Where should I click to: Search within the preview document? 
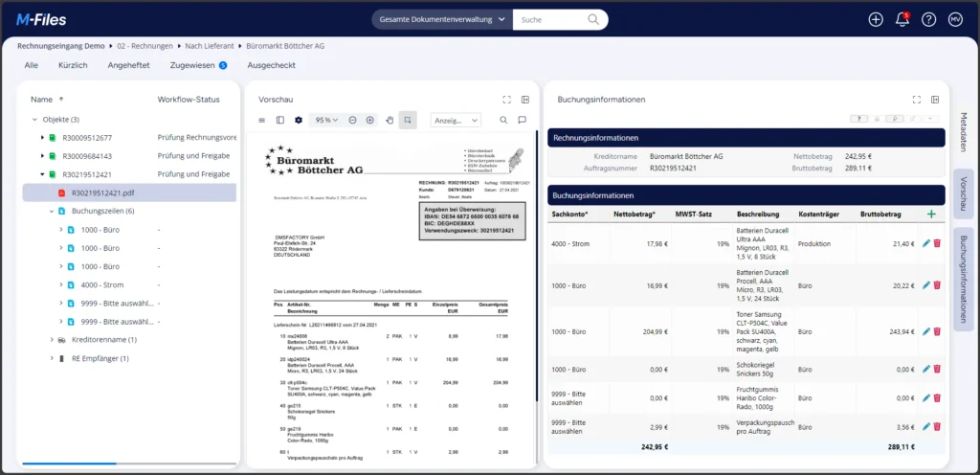click(503, 120)
